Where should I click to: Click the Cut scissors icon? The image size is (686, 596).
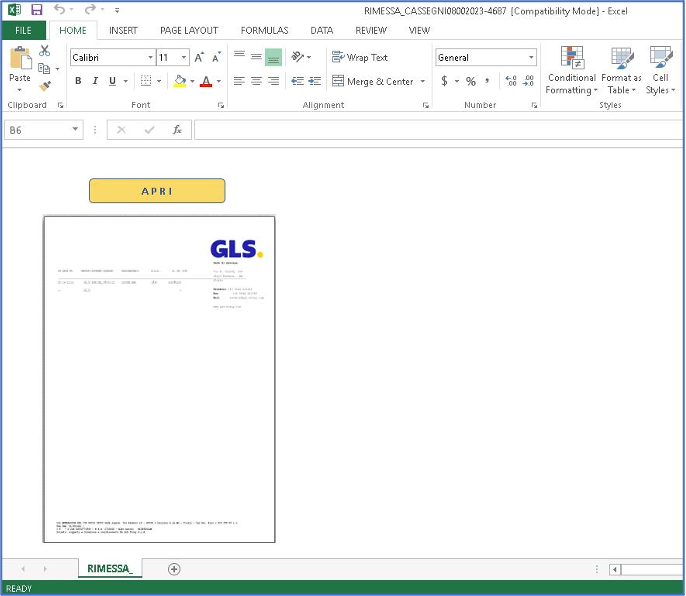(45, 51)
